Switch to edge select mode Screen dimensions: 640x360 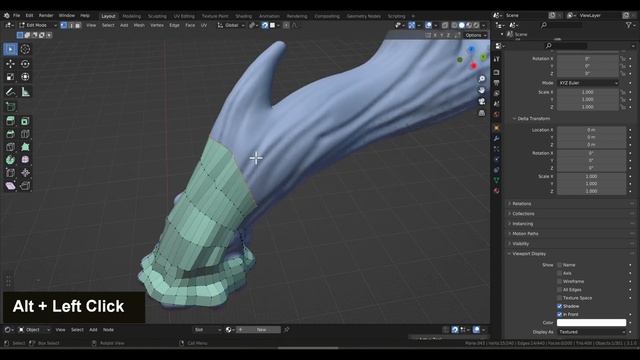point(71,25)
